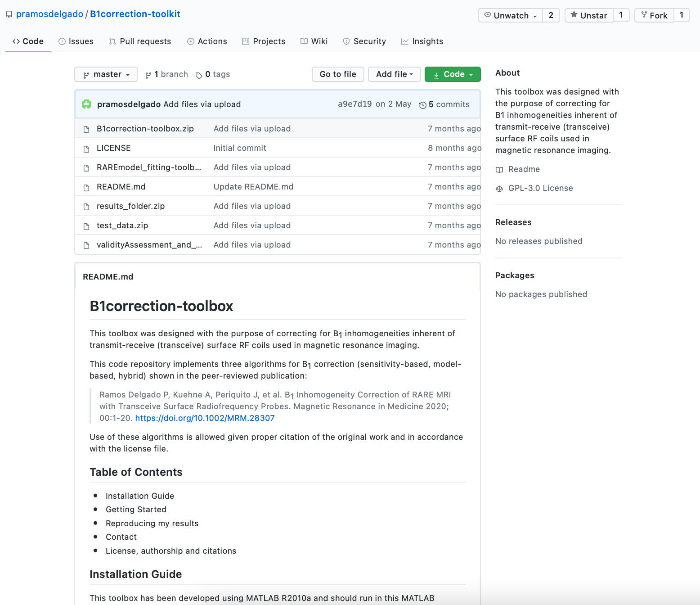Click the book icon next to Readme
700x605 pixels.
[x=499, y=170]
